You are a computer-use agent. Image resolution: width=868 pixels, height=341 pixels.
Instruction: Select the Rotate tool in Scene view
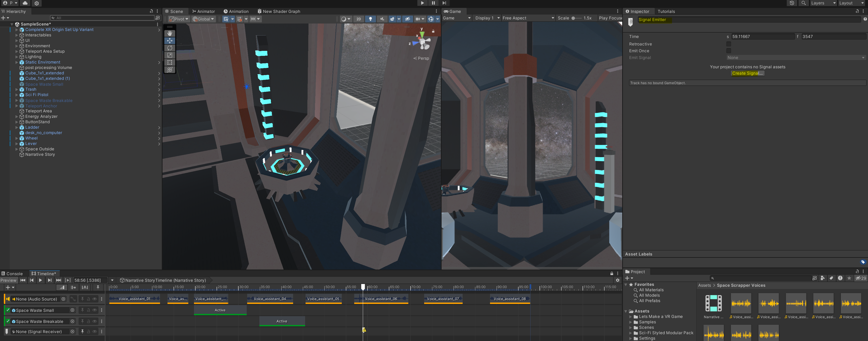(x=170, y=48)
